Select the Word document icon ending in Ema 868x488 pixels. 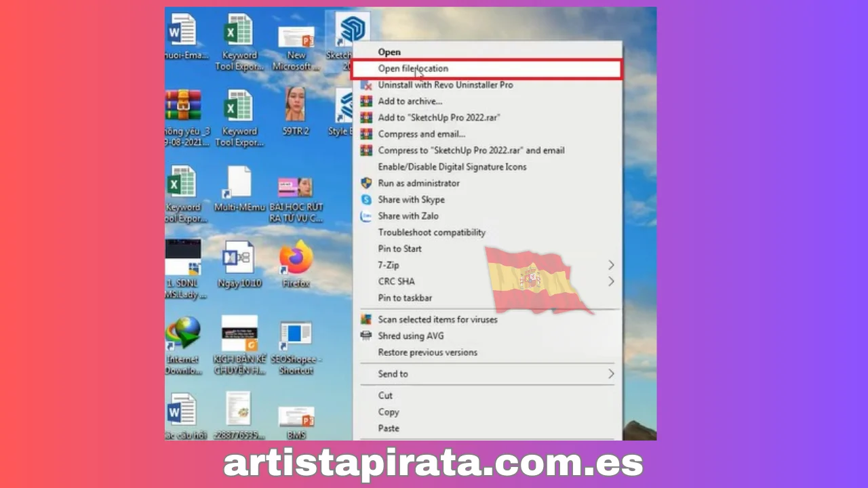[x=186, y=37]
